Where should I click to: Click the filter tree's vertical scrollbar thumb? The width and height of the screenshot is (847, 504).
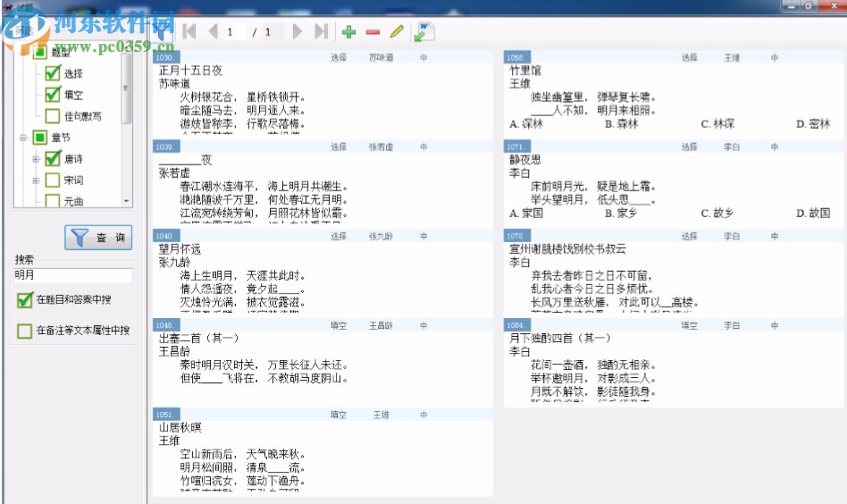(x=126, y=88)
